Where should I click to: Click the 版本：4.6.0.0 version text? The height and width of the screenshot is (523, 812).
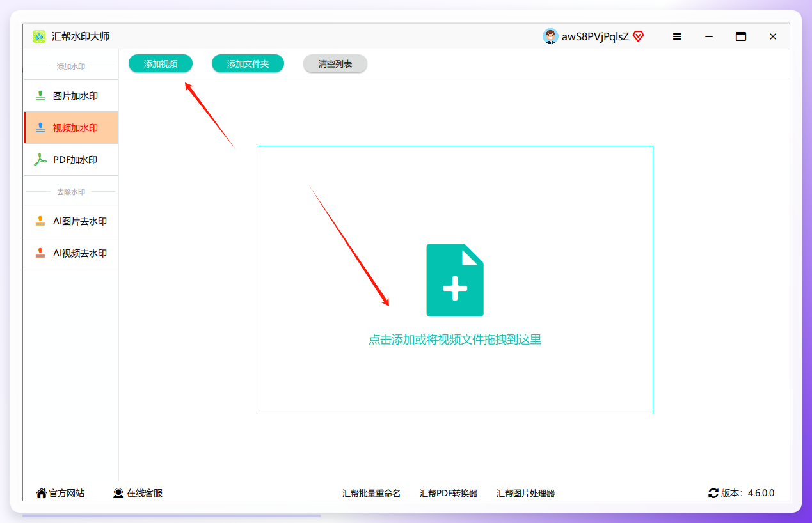(747, 493)
